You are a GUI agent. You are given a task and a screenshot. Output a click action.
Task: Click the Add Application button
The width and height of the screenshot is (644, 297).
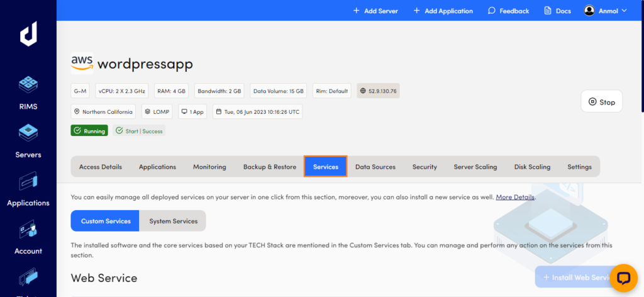[443, 11]
